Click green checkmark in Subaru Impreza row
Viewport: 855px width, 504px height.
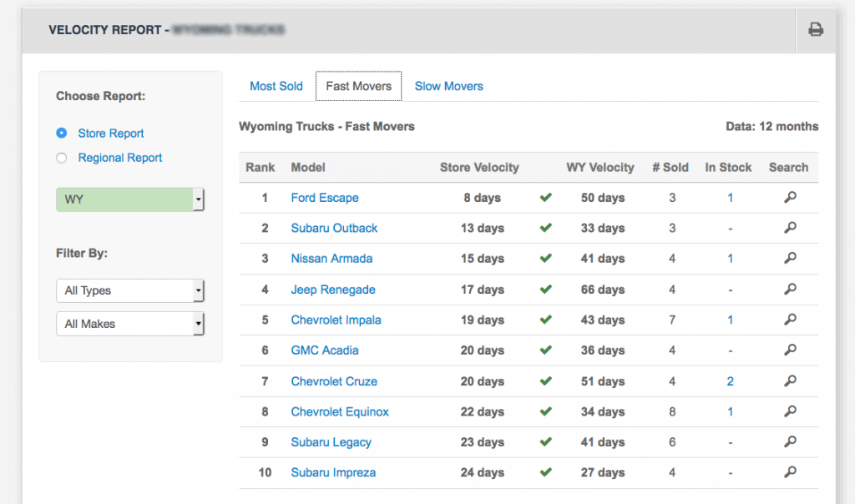pos(546,472)
